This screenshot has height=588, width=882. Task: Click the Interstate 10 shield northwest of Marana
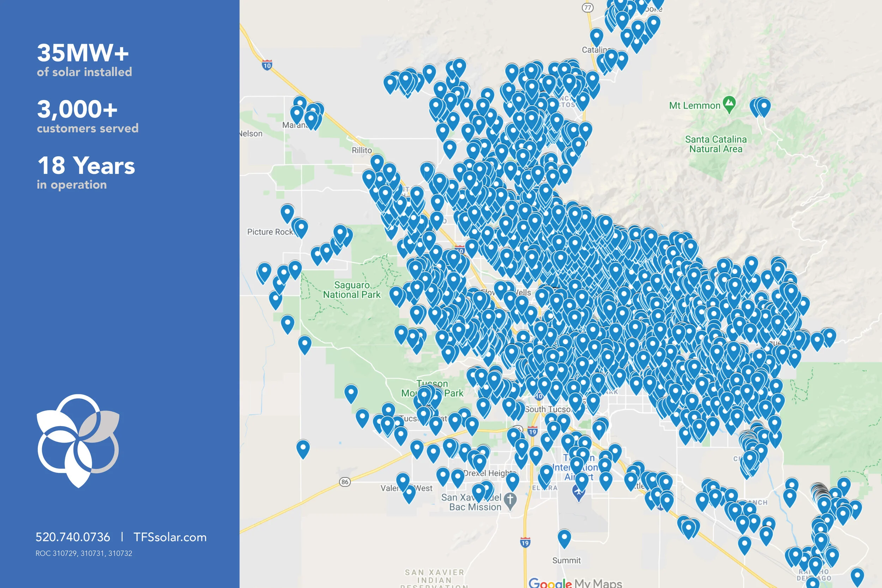pos(267,66)
